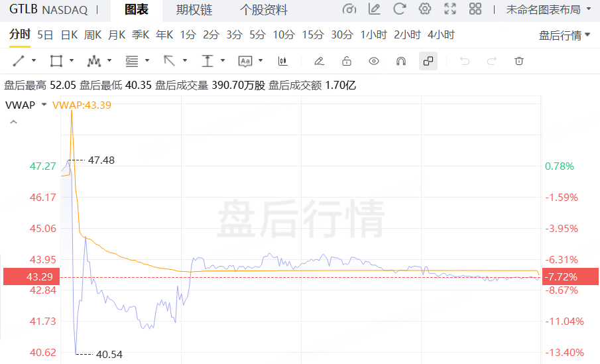
Task: Switch to 15分 interval
Action: pos(313,34)
